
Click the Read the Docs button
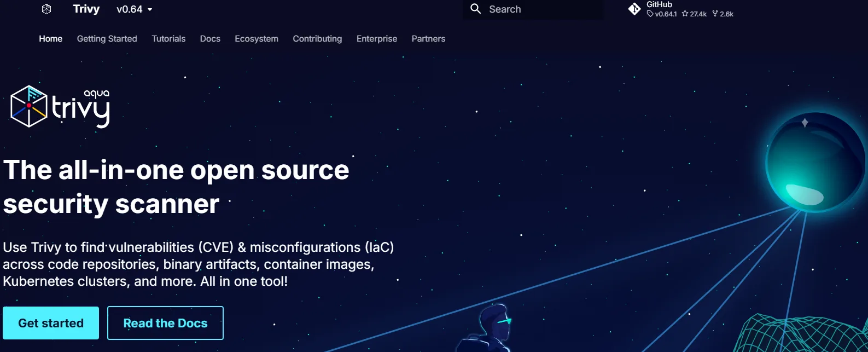click(x=165, y=323)
